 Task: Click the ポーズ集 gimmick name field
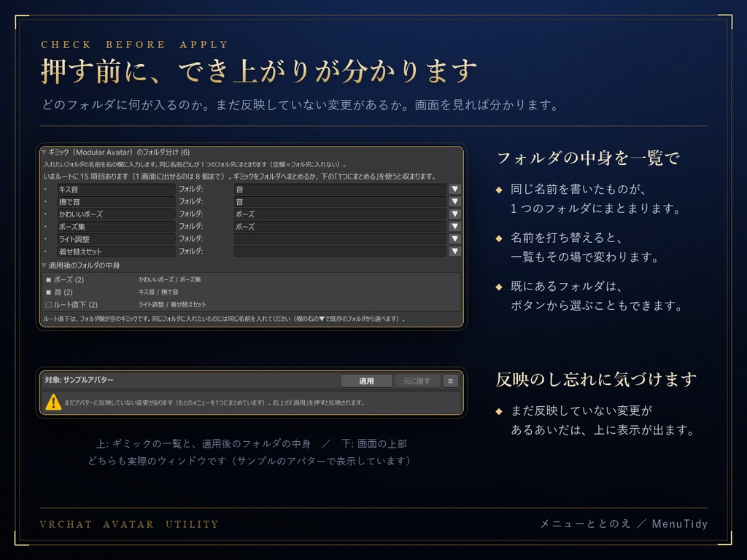pyautogui.click(x=116, y=226)
